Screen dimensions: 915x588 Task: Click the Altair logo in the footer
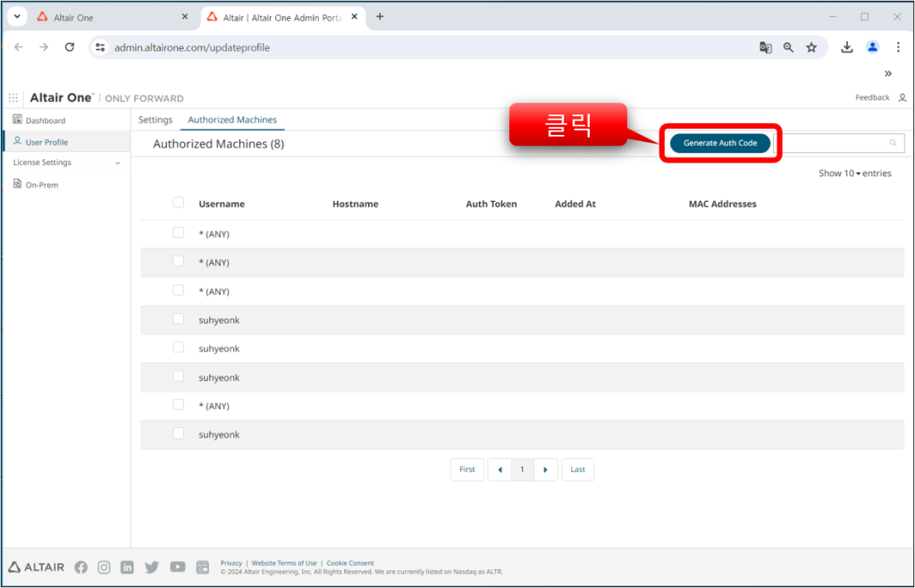click(x=36, y=567)
